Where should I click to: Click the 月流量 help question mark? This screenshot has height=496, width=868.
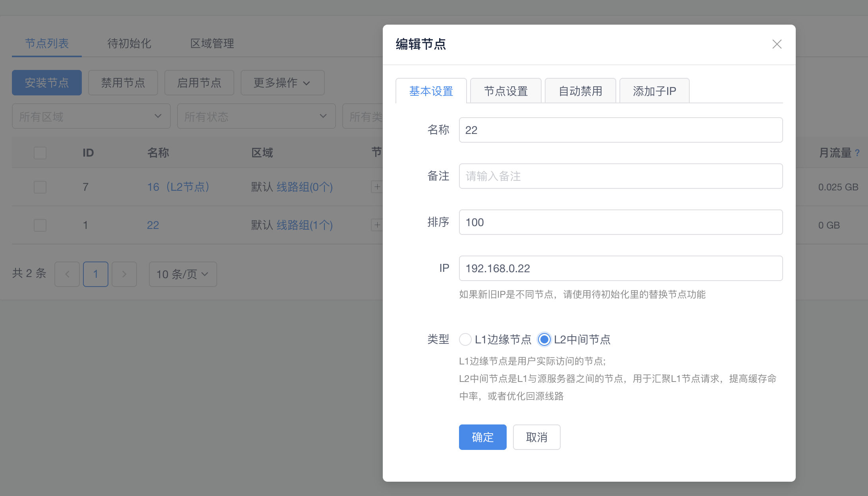[x=857, y=153]
